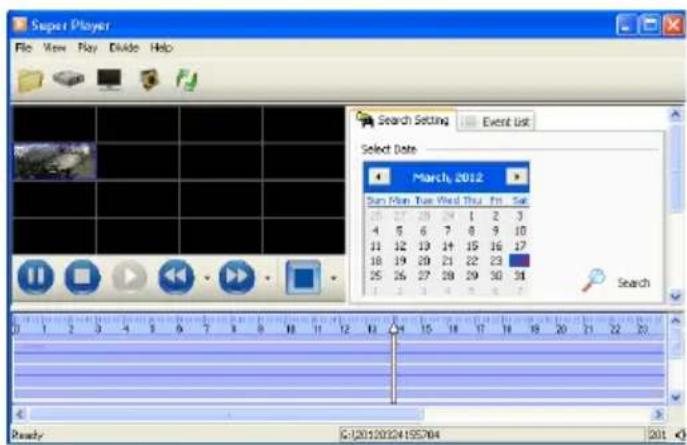Select March 14 in the calendar

[x=447, y=246]
